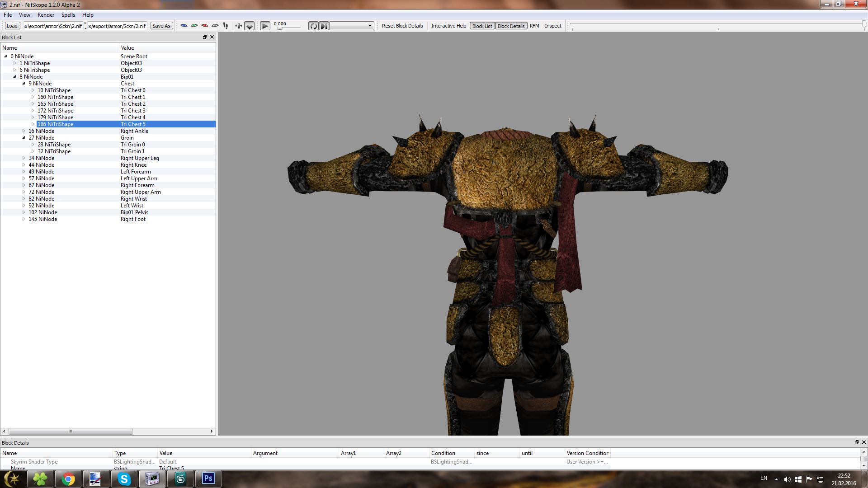Select the 57 NiNode Left Upper Arm row
Screen dimensions: 868x488
click(108, 178)
